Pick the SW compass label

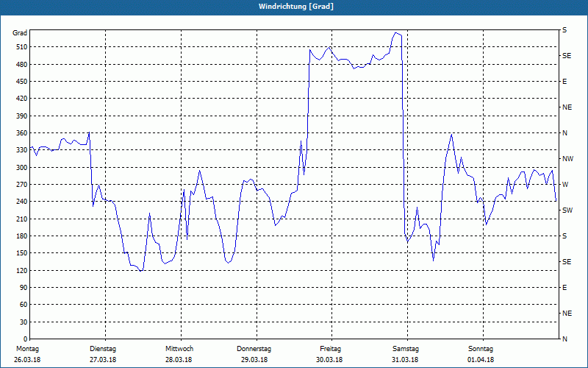click(567, 210)
